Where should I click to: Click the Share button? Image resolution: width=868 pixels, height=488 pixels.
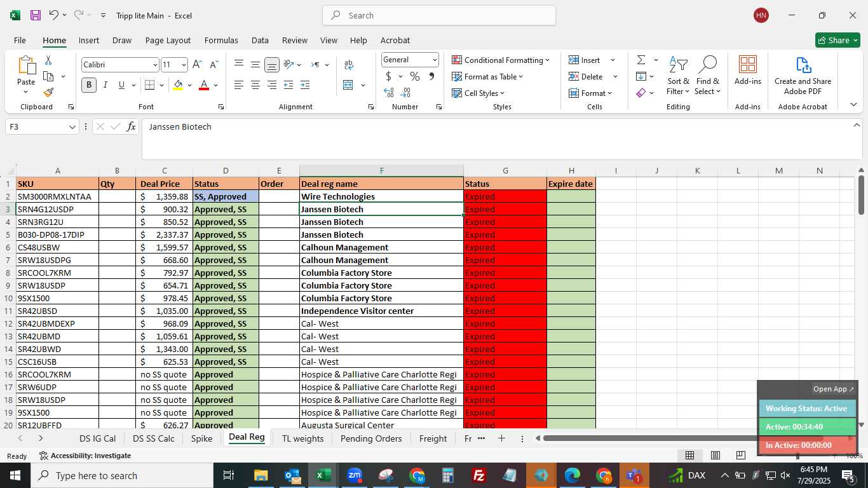[837, 40]
